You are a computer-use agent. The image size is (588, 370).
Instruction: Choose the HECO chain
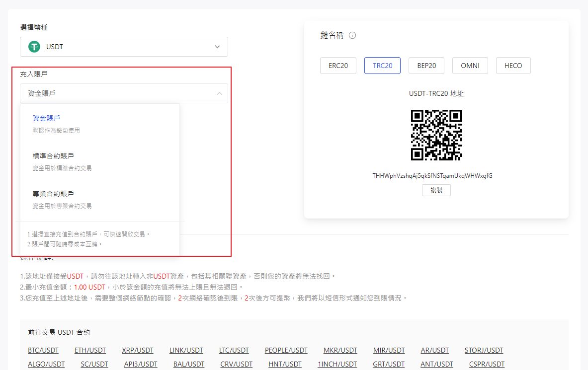pyautogui.click(x=513, y=66)
